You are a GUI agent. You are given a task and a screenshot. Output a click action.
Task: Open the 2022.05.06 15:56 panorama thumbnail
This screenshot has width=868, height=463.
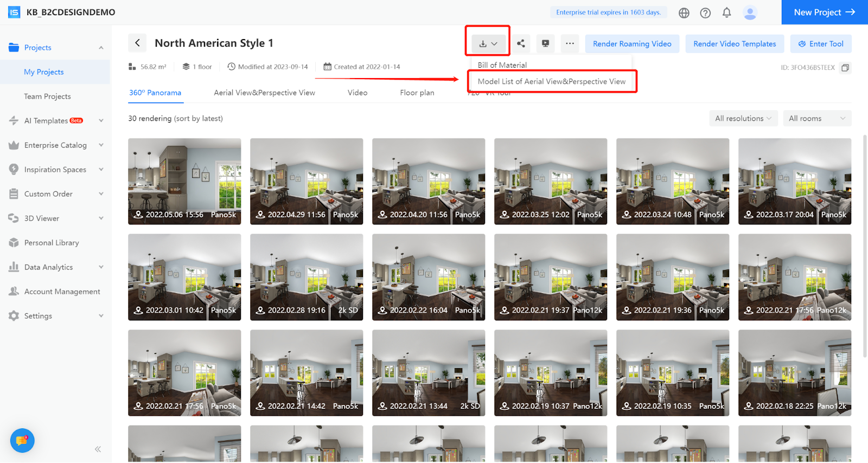tap(184, 181)
